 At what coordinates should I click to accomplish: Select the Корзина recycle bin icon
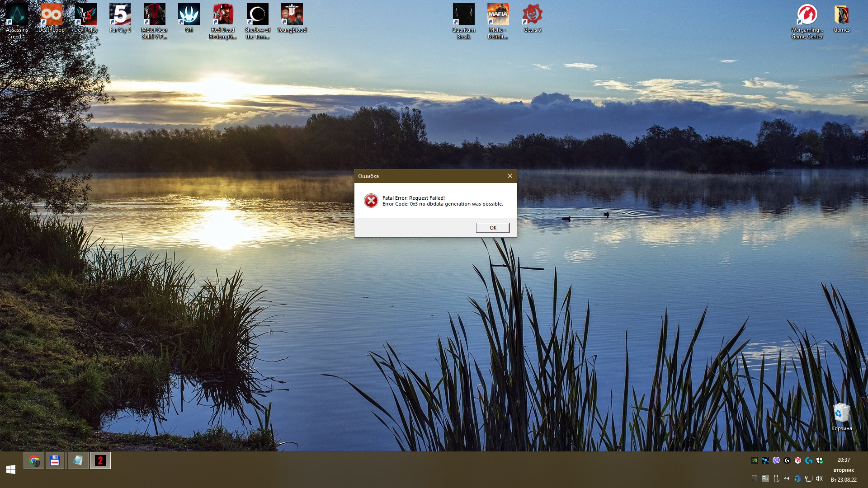click(x=841, y=417)
